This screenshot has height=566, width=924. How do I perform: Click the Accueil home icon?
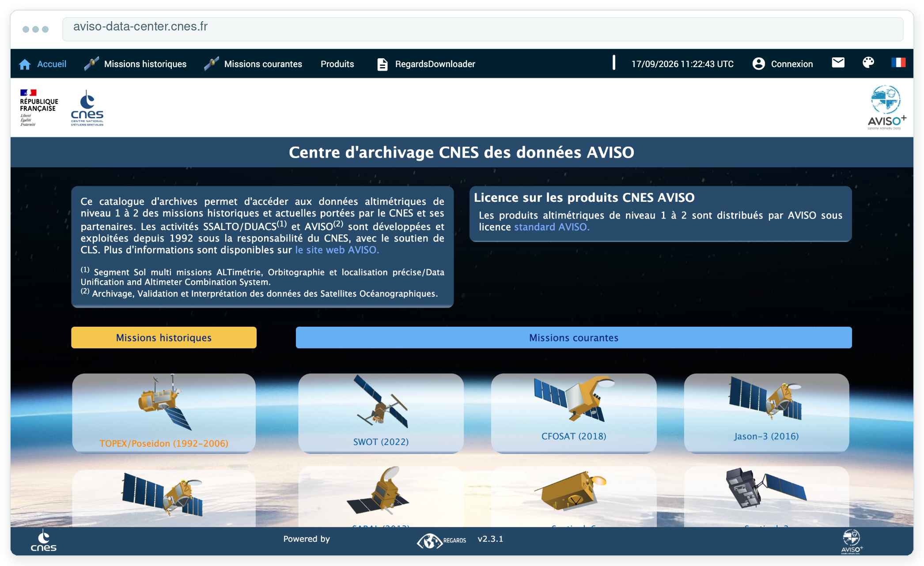[x=25, y=64]
